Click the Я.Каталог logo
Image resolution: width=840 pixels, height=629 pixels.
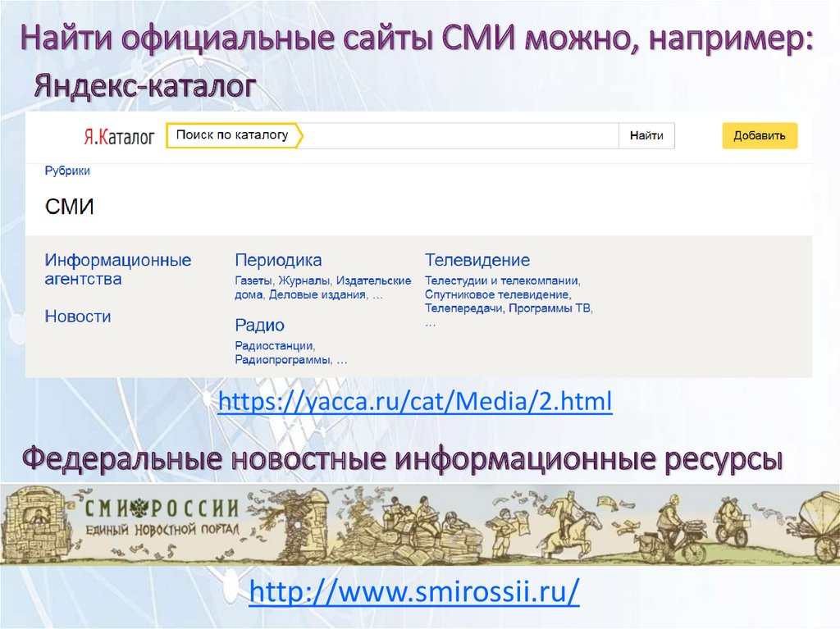click(x=118, y=137)
